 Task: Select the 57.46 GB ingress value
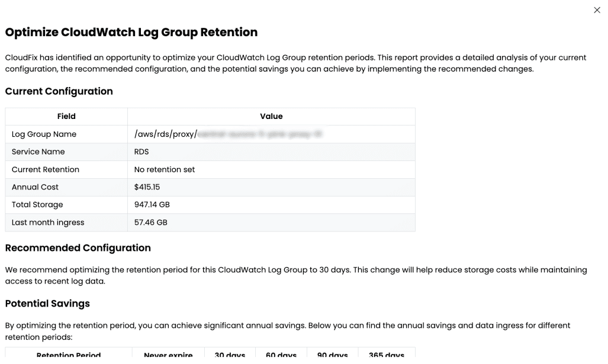point(151,223)
